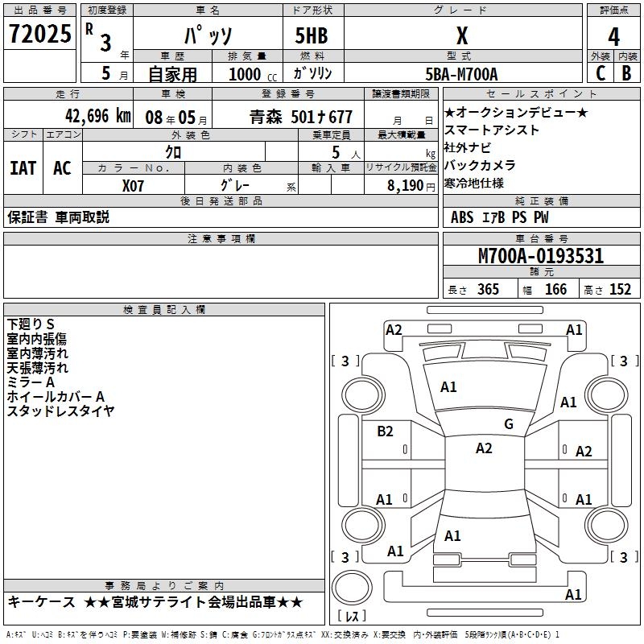Click the color number X07
644x644 pixels.
coord(133,186)
